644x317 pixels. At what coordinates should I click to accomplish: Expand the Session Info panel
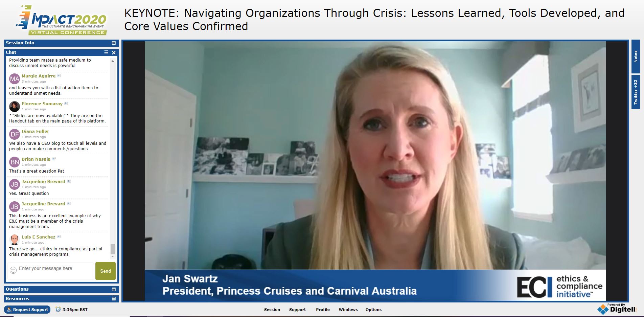pos(114,43)
